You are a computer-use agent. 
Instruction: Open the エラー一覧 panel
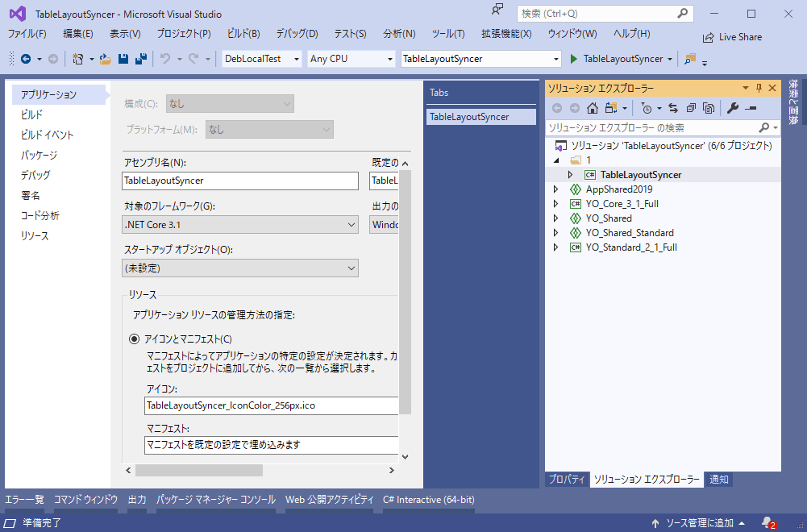pos(25,500)
